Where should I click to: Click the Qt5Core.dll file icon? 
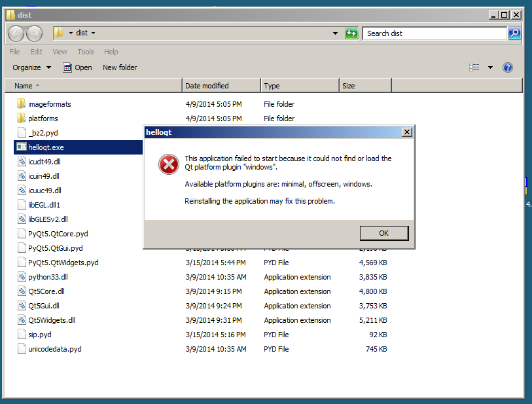click(22, 291)
